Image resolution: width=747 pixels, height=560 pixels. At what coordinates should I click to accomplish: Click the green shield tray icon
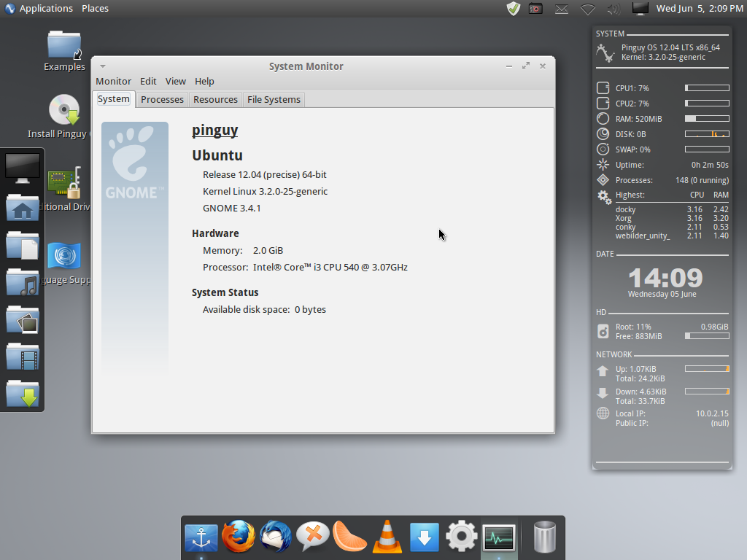point(513,9)
